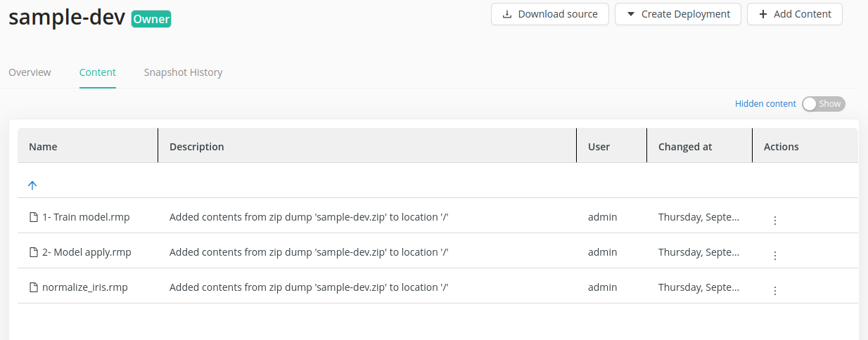The height and width of the screenshot is (340, 868).
Task: Click file icon beside 2- Model apply.rmp
Action: tap(33, 252)
